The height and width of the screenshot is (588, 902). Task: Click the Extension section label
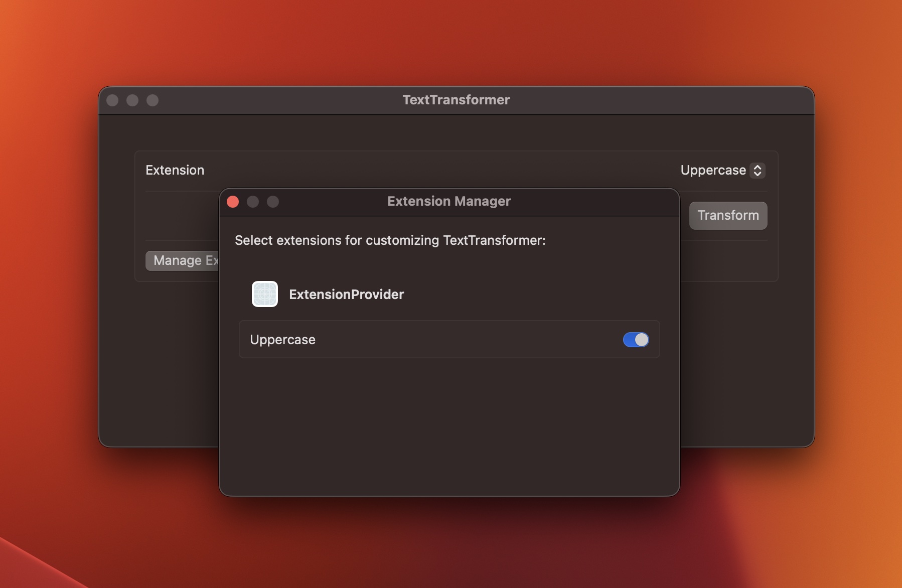click(175, 170)
